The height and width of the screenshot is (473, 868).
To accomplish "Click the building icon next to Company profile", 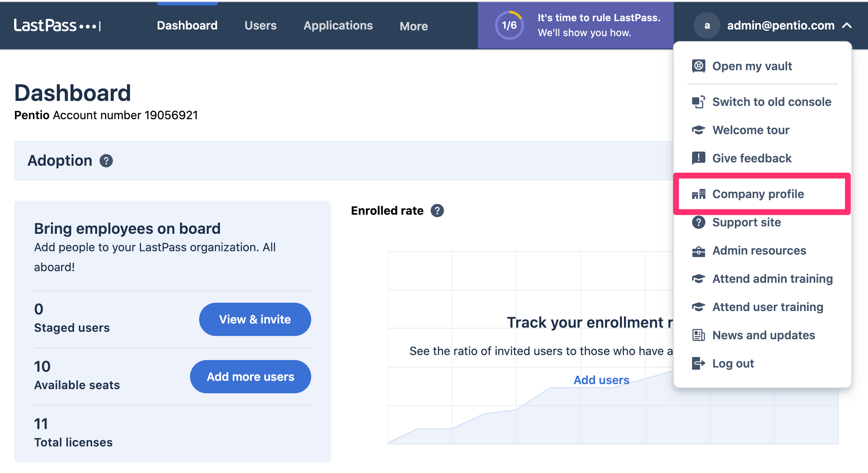I will [x=699, y=194].
